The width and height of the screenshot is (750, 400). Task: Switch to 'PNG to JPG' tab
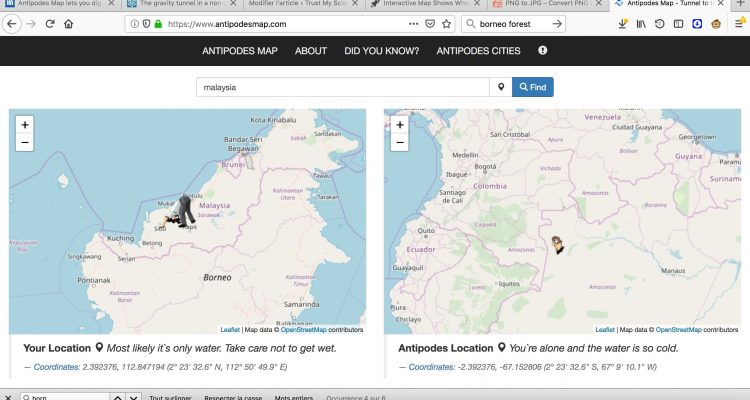click(x=548, y=3)
